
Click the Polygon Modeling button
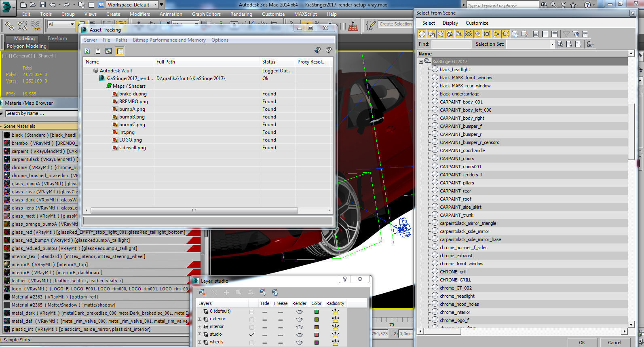pyautogui.click(x=27, y=46)
